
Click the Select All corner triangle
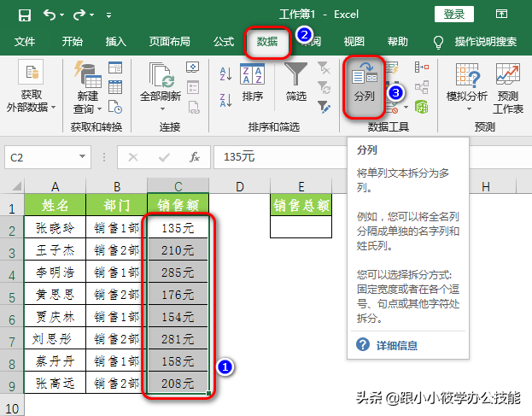pyautogui.click(x=17, y=186)
